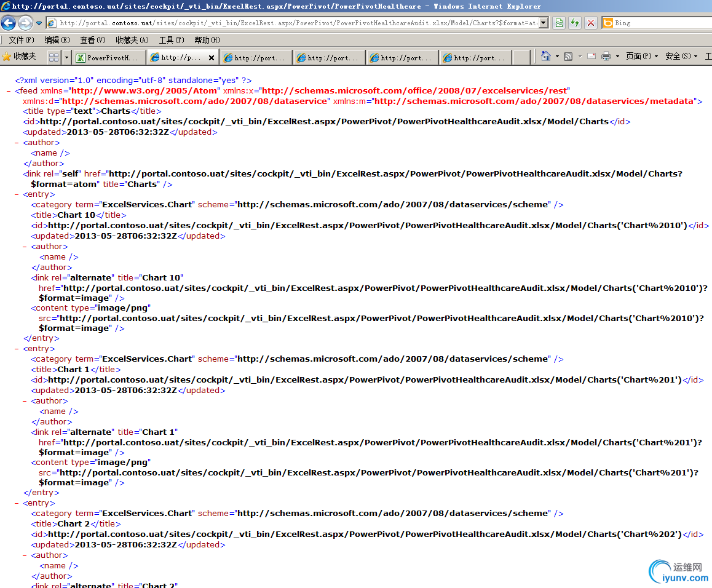Click the Forward navigation arrow
The image size is (712, 588).
click(x=26, y=23)
